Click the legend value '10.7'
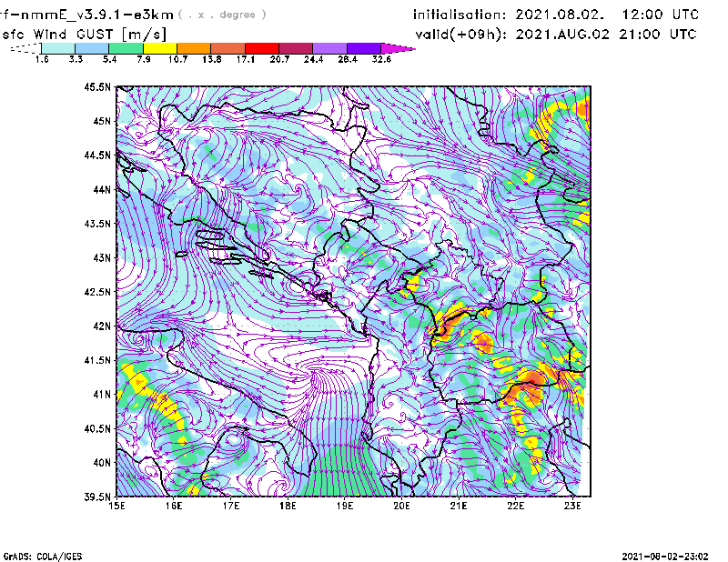This screenshot has width=728, height=562. point(177,59)
